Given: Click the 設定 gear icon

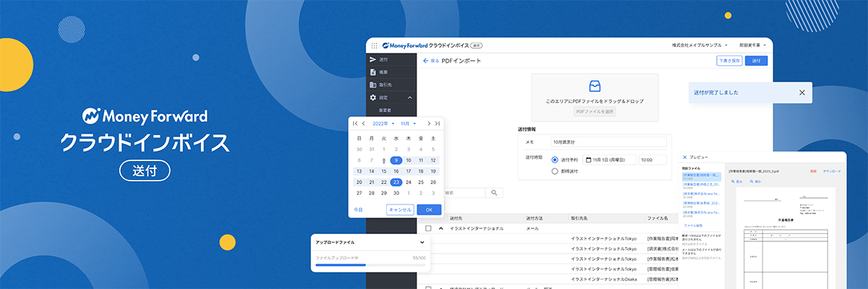Looking at the screenshot, I should coord(373,98).
